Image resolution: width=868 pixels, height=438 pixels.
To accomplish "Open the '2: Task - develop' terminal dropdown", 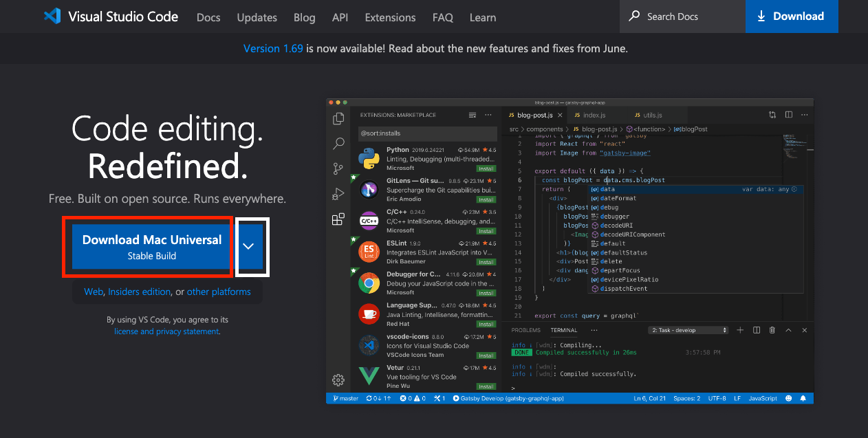I will pos(688,330).
